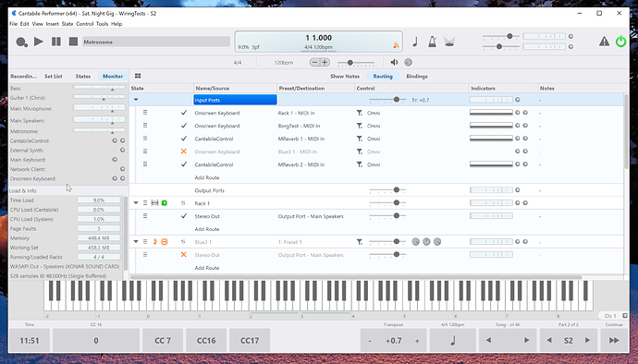Click the onscreen keyboard settings icon near Ch: 1
The width and height of the screenshot is (638, 364).
coord(625,316)
